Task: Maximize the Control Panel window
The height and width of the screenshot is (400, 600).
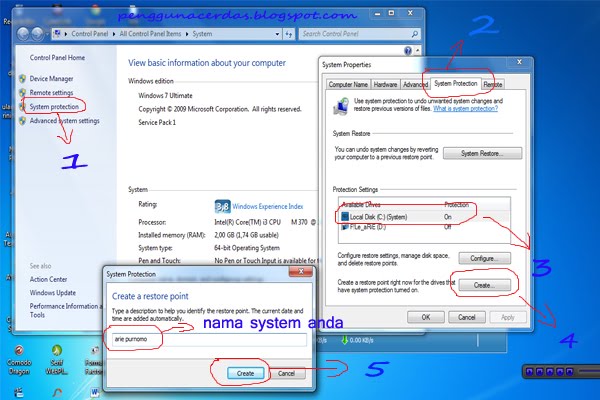Action: [x=391, y=13]
